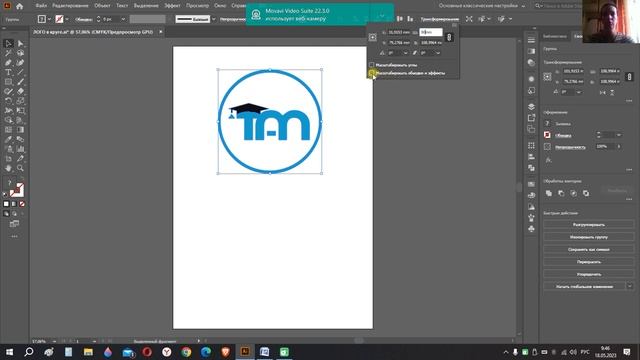Activate the Type (T) tool
This screenshot has width=640, height=360.
pyautogui.click(x=8, y=72)
